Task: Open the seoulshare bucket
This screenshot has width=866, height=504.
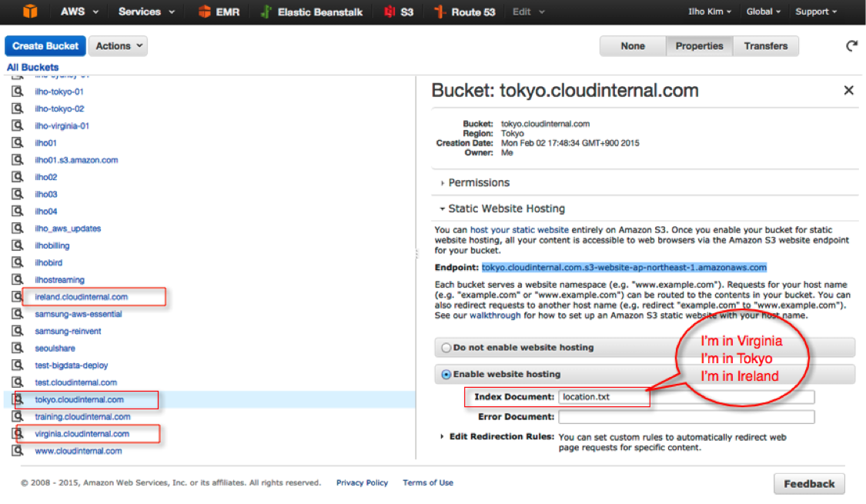Action: pos(55,348)
